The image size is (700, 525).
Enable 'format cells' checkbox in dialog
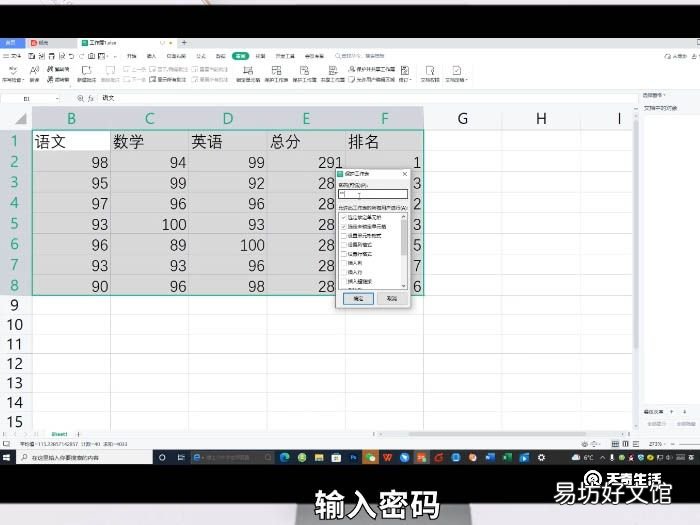(344, 236)
